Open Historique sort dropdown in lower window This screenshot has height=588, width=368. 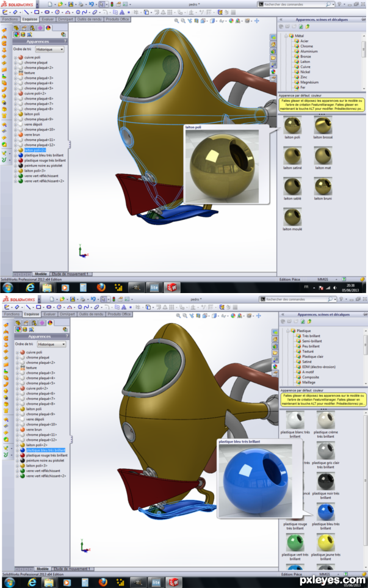[x=52, y=344]
